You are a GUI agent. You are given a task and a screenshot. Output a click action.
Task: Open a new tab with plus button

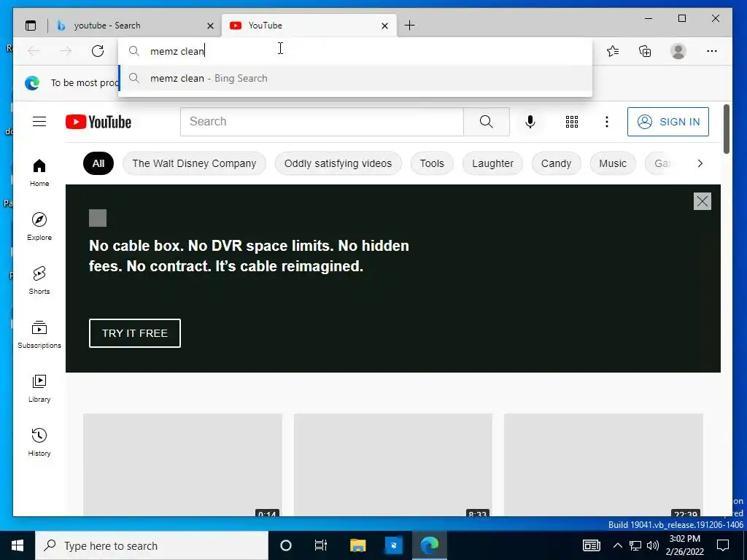point(409,26)
